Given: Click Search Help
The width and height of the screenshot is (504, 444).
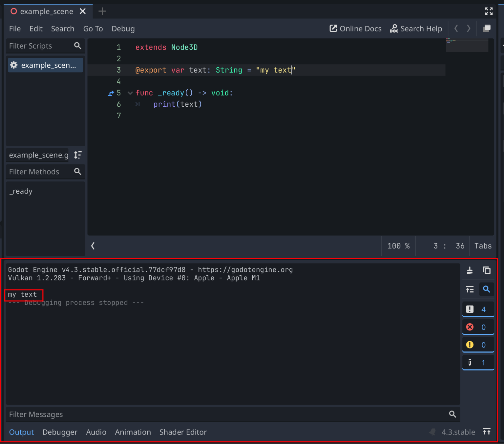Looking at the screenshot, I should [416, 29].
